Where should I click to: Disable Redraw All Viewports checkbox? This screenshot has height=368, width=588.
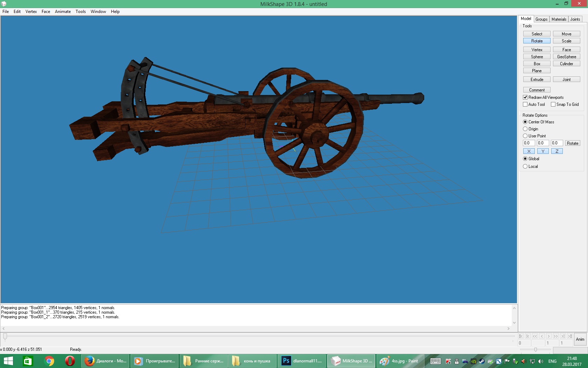click(x=525, y=97)
